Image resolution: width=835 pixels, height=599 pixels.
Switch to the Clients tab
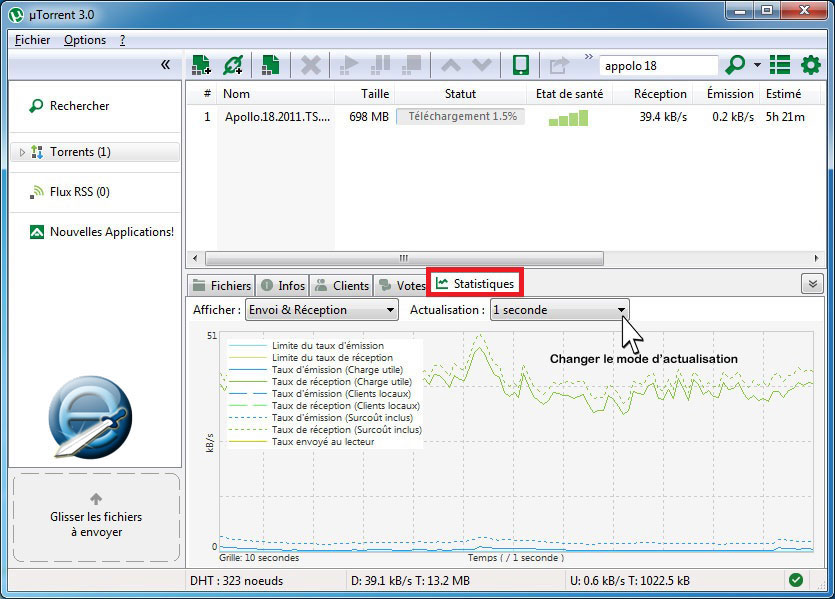click(x=341, y=285)
